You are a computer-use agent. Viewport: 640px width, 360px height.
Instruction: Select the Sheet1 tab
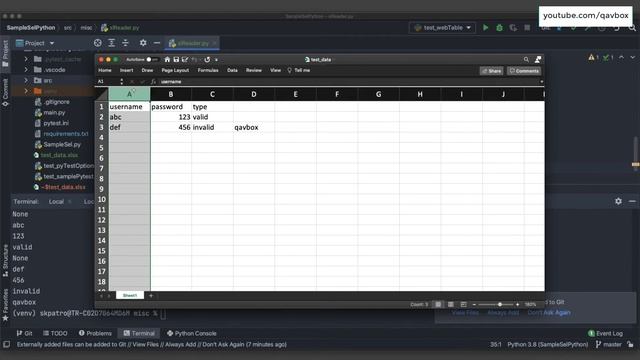coord(130,295)
